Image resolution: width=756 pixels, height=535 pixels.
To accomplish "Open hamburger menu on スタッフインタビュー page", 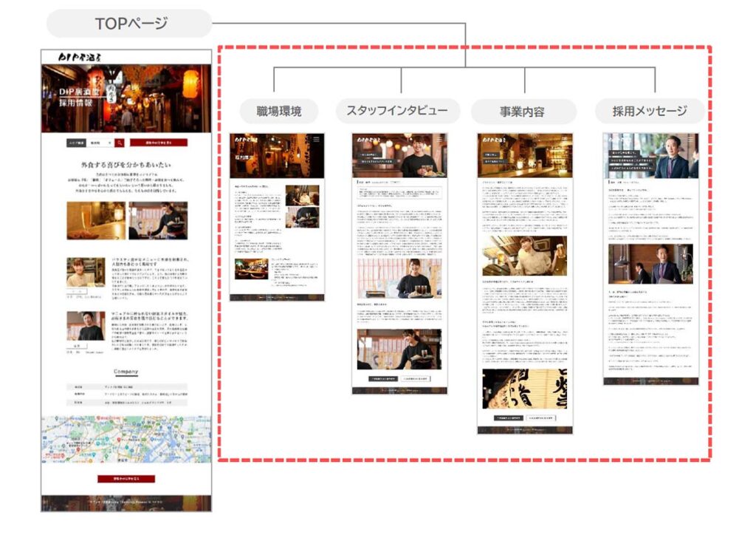I will point(441,138).
